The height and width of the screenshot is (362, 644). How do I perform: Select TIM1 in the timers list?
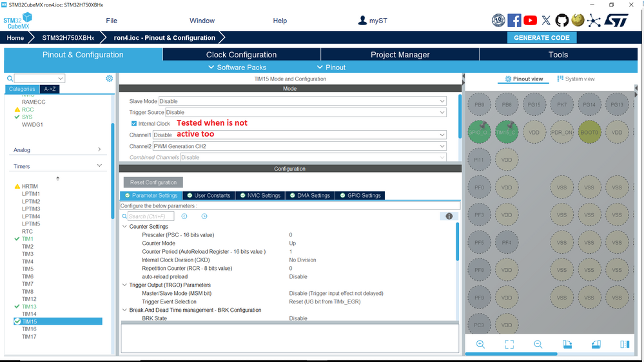tap(28, 239)
